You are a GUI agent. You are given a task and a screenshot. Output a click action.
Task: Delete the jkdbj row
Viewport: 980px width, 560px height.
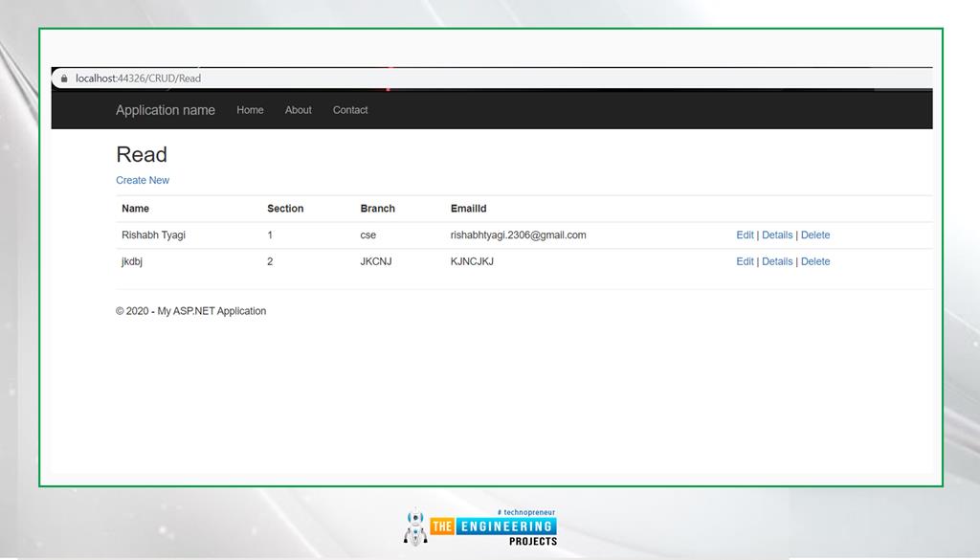[815, 261]
